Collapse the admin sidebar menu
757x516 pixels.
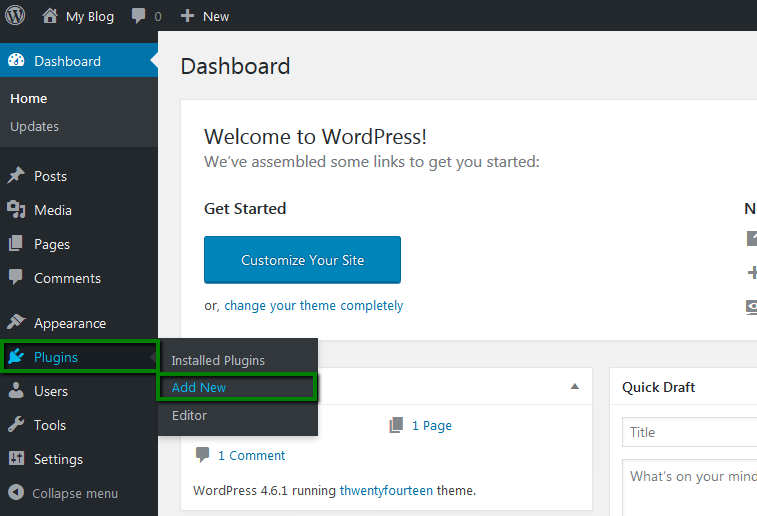(x=63, y=493)
